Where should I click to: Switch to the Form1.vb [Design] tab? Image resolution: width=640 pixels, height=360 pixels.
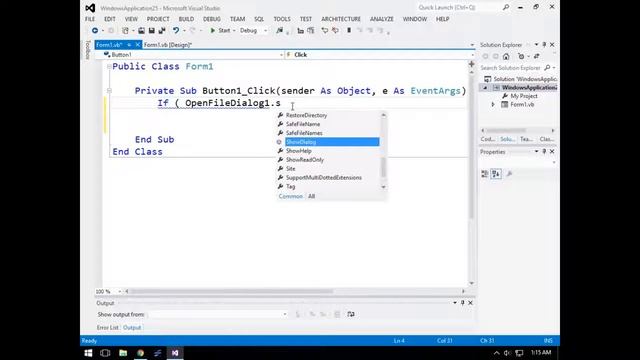(167, 45)
